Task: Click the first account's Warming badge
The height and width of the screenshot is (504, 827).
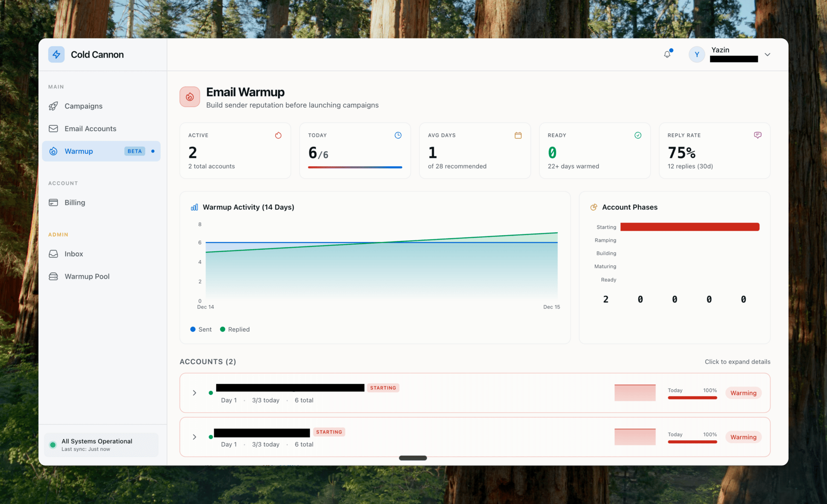Action: (x=743, y=393)
